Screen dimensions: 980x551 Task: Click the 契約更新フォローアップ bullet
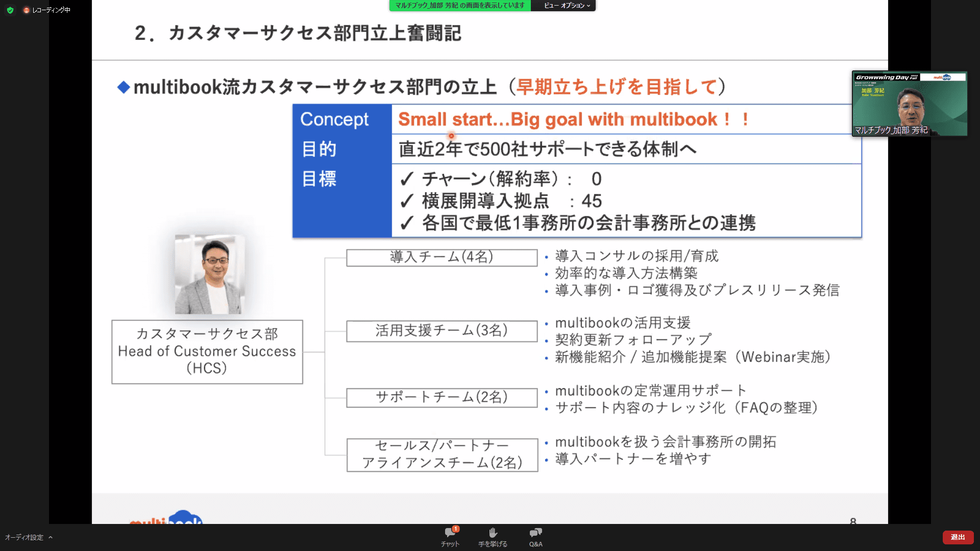click(x=633, y=340)
